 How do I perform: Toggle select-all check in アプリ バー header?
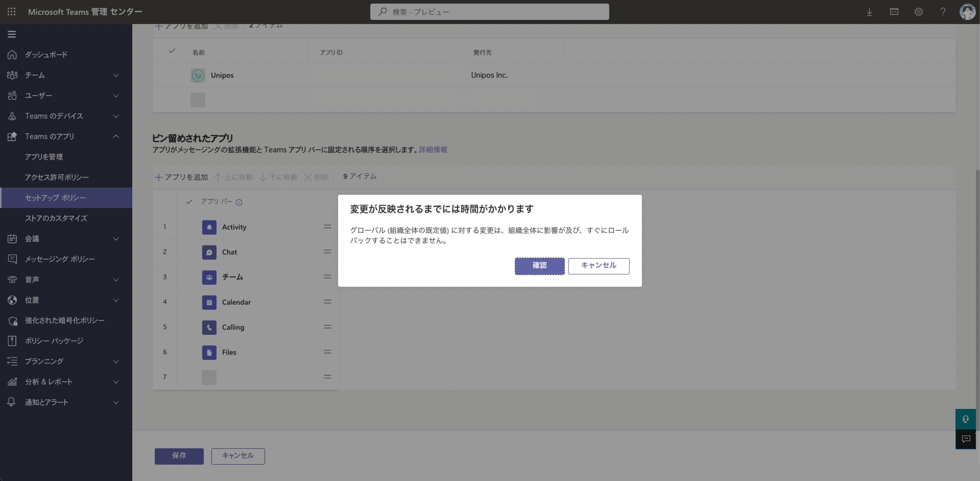point(189,202)
